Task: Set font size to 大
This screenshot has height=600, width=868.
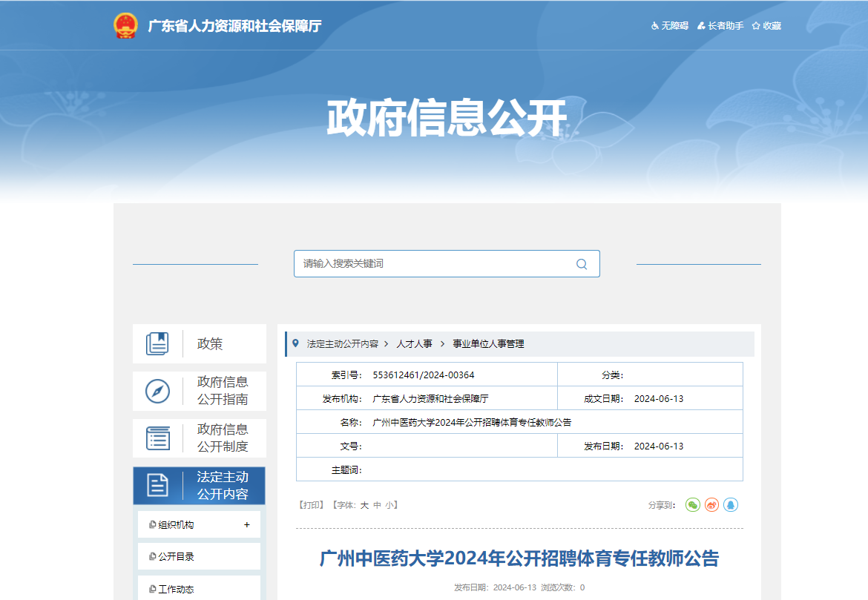Action: (x=365, y=505)
